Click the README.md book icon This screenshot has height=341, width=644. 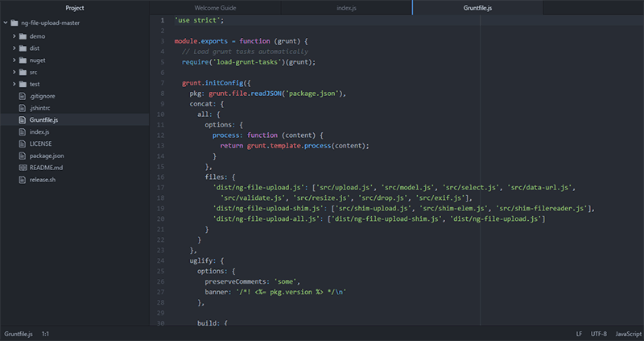23,168
